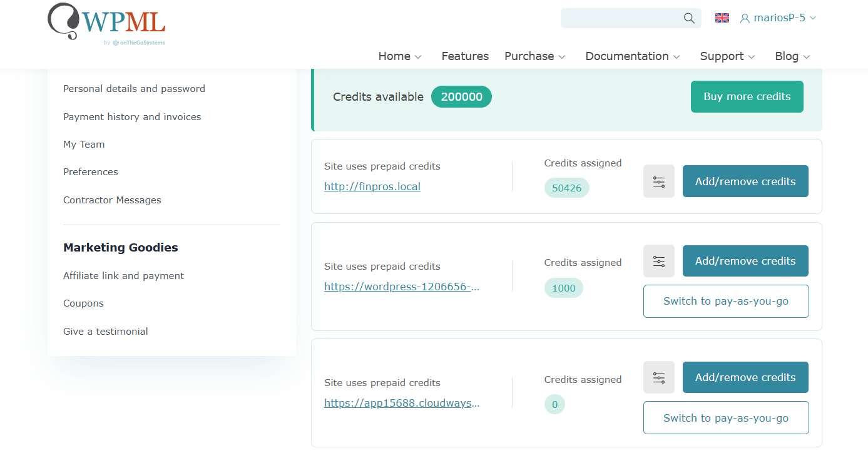Click the Credits available label
This screenshot has height=463, width=868.
[378, 97]
